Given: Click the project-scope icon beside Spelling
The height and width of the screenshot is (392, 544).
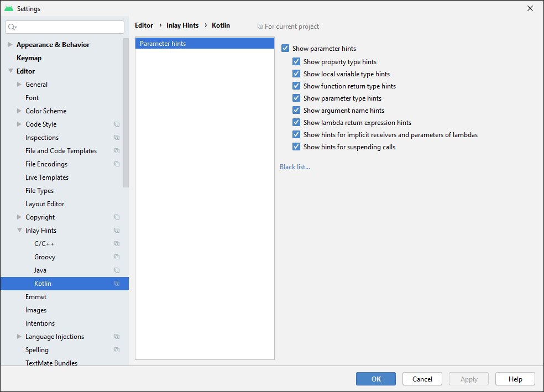Looking at the screenshot, I should (117, 349).
